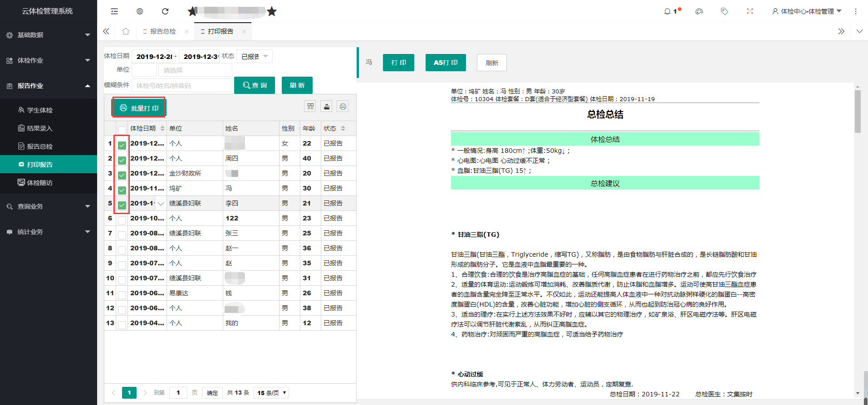Open the notification bell icon

pyautogui.click(x=667, y=11)
